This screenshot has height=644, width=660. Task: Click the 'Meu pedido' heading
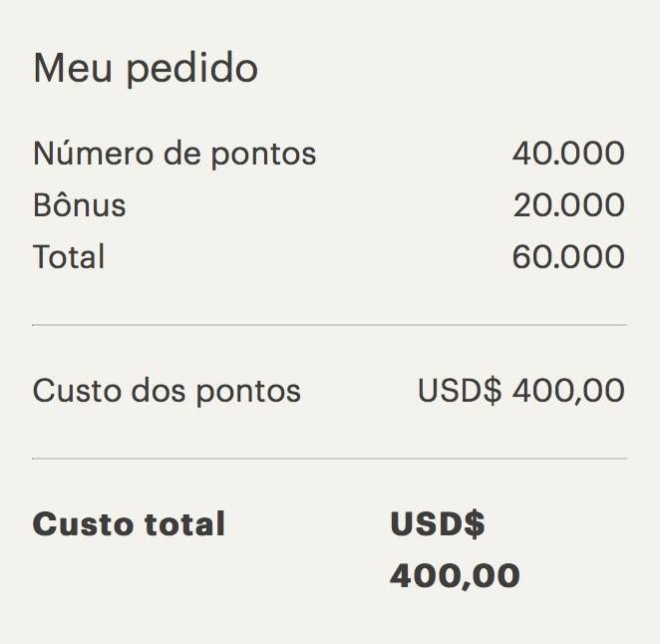[146, 69]
